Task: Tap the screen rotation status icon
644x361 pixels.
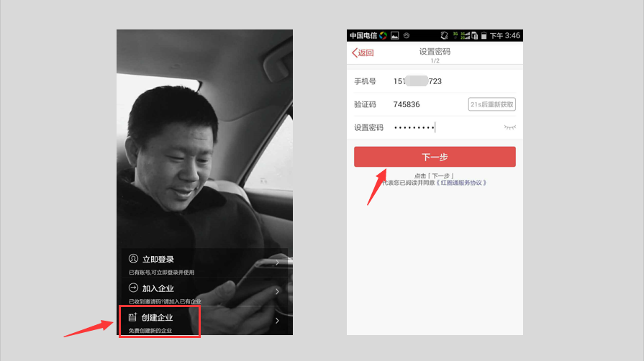Action: [445, 35]
